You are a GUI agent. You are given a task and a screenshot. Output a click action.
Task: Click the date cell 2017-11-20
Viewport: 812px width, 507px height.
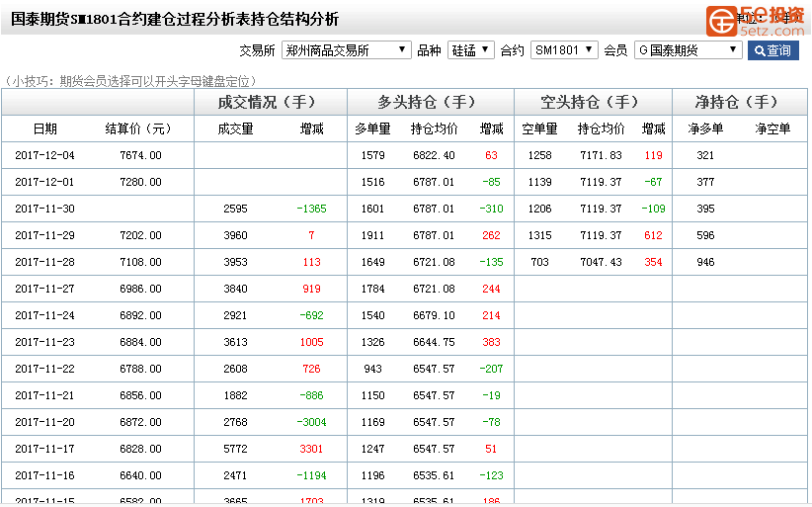pos(44,422)
